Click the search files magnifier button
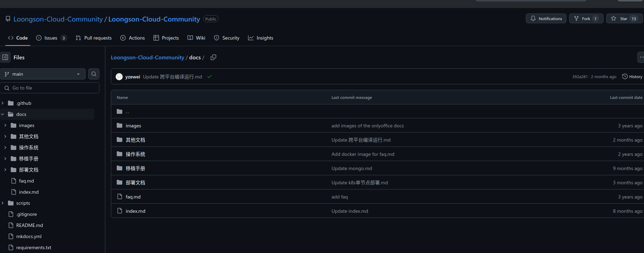 94,74
